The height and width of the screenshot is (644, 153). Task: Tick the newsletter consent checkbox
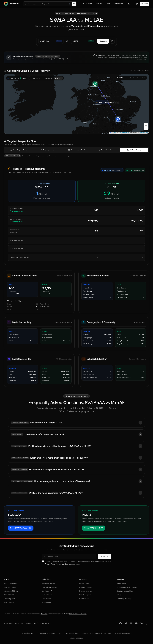(x=43, y=561)
